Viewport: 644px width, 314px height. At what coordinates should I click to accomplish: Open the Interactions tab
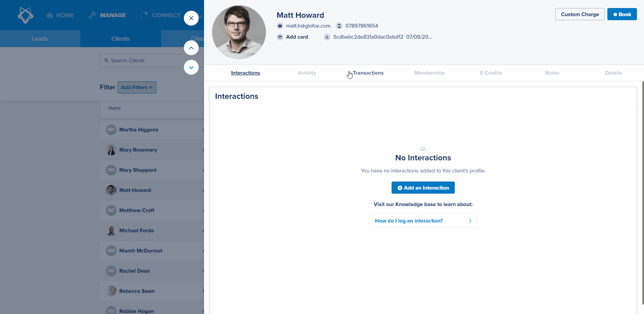coord(245,73)
